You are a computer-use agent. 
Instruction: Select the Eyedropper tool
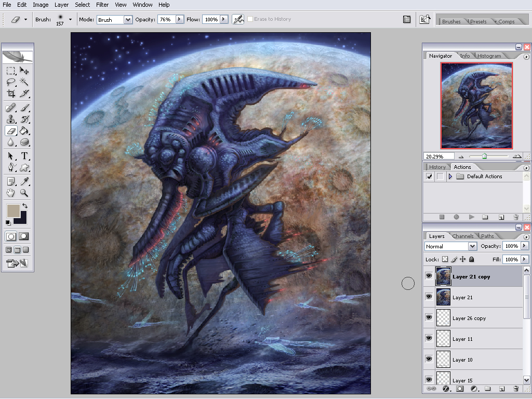click(24, 181)
